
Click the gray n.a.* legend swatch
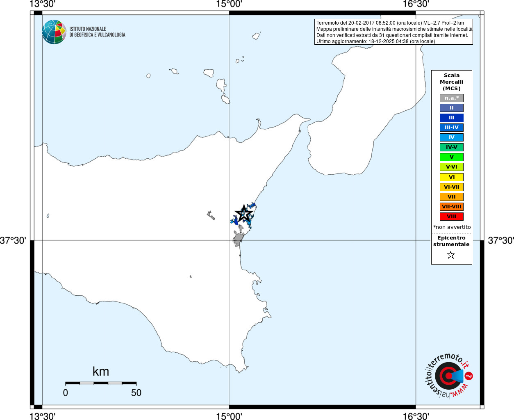(451, 98)
